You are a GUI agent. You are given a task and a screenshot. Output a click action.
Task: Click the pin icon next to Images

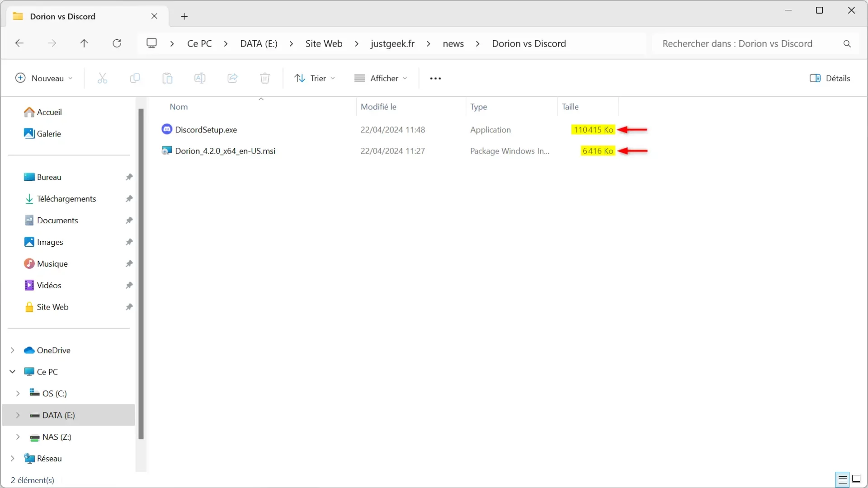[129, 242]
